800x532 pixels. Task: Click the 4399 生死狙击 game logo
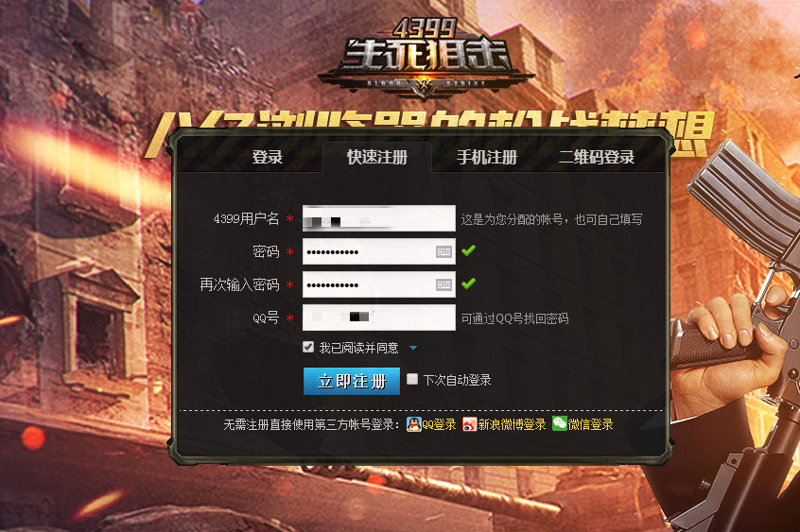426,57
